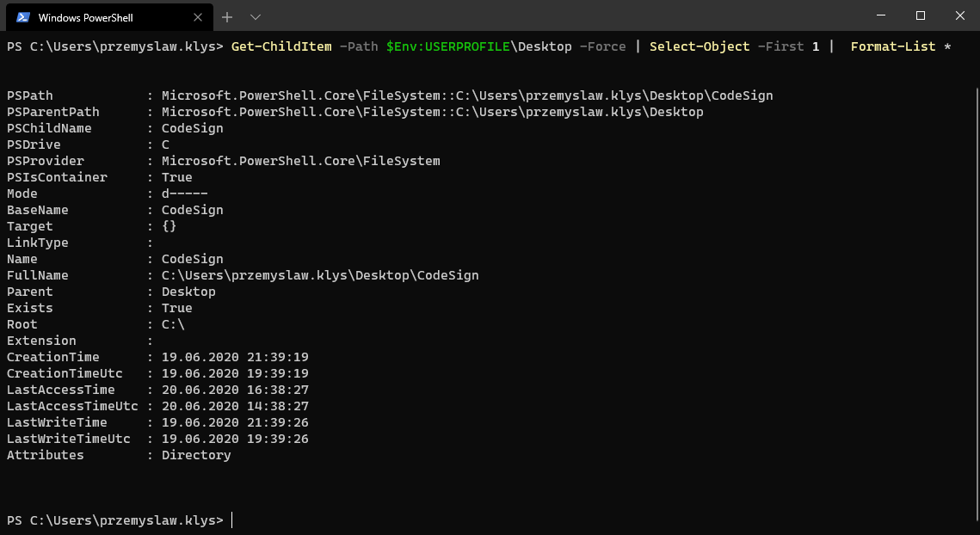
Task: Click the Attributes Directory value
Action: tap(195, 455)
